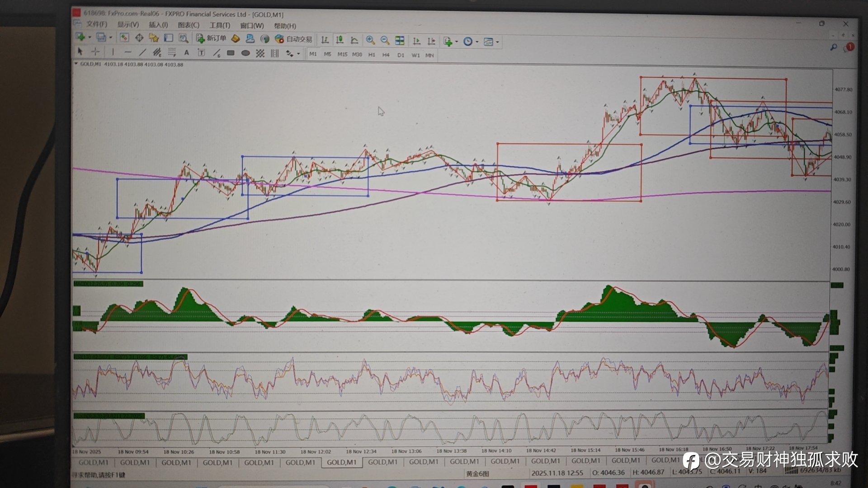The width and height of the screenshot is (868, 488).
Task: Open the 工具(T) menu
Action: coord(220,25)
